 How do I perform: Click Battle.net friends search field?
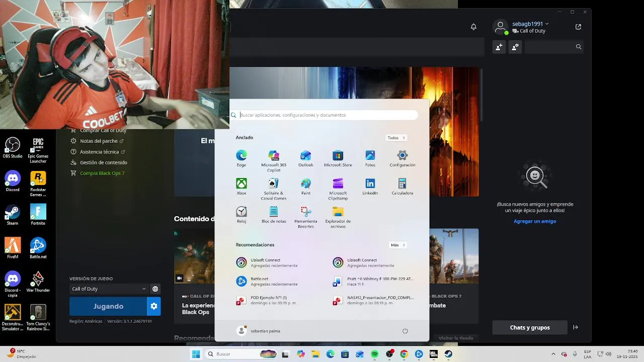pyautogui.click(x=554, y=47)
